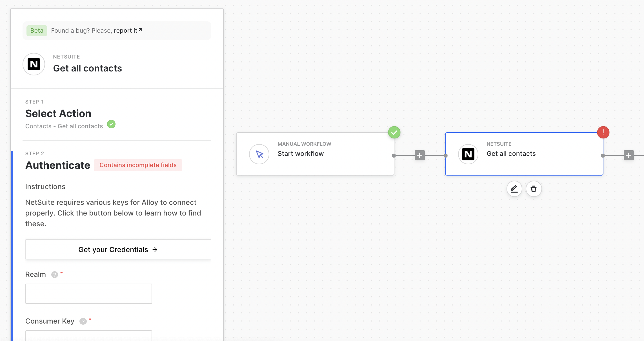Click the cursor icon in the Start workflow node
This screenshot has width=644, height=341.
(259, 154)
